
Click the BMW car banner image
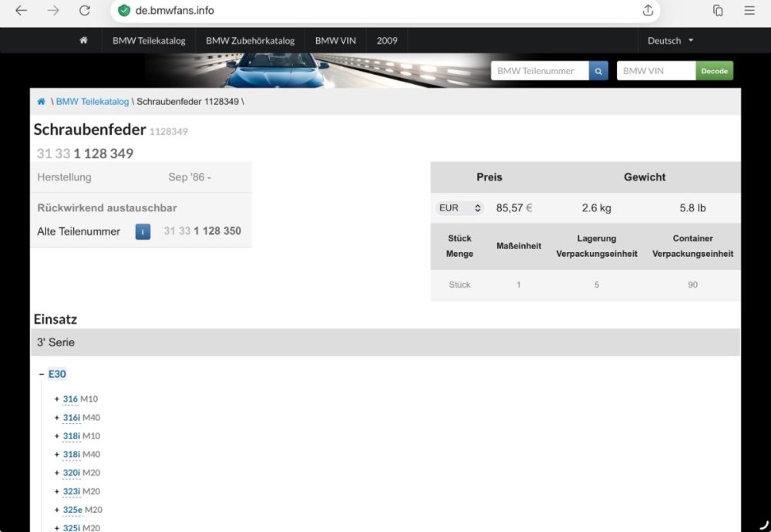click(315, 70)
